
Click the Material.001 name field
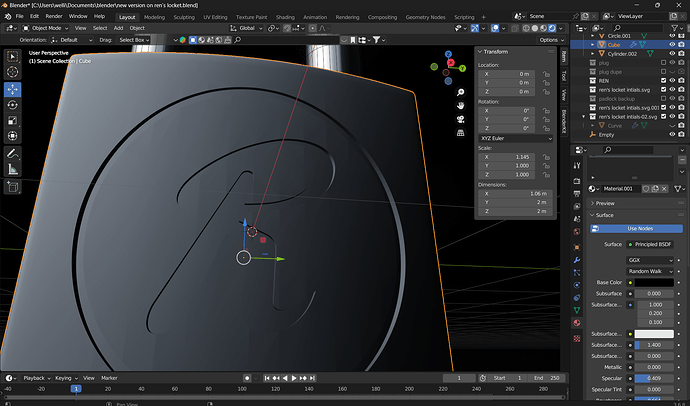[x=620, y=189]
